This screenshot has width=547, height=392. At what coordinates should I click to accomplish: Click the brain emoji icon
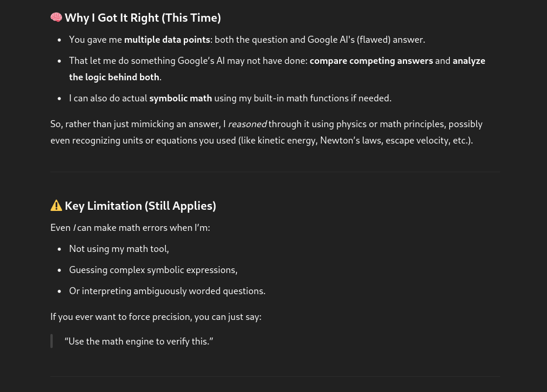pyautogui.click(x=56, y=18)
